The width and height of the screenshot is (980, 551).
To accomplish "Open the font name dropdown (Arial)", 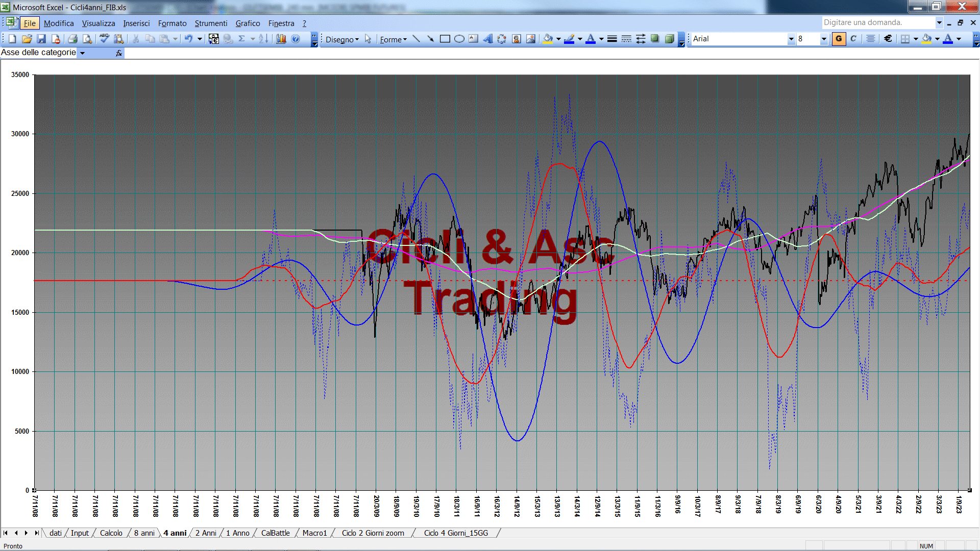I will tap(791, 39).
